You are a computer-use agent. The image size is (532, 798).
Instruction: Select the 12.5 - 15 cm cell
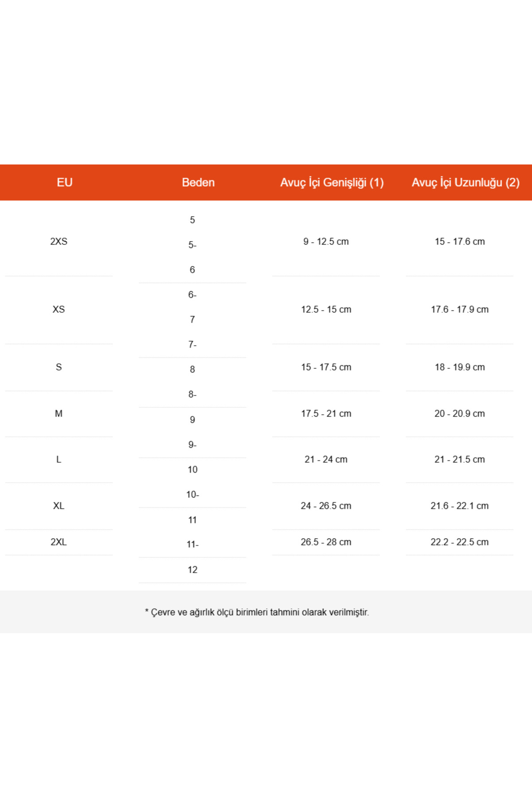pyautogui.click(x=326, y=309)
